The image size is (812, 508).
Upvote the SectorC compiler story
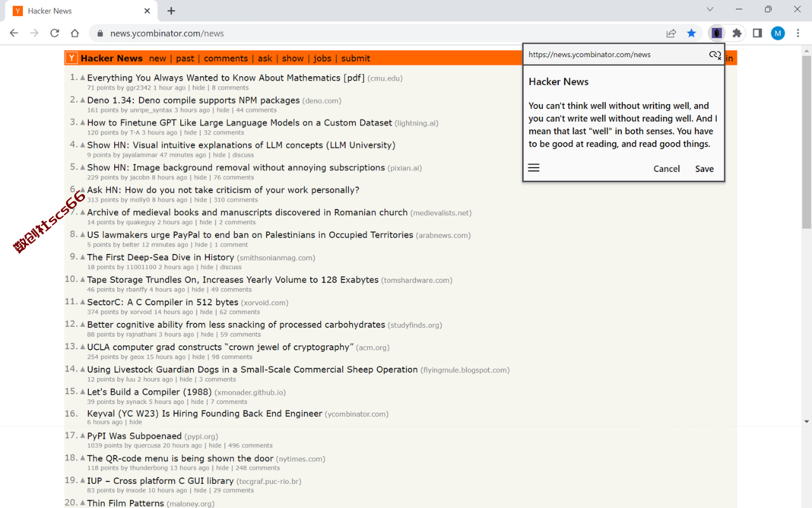[82, 302]
